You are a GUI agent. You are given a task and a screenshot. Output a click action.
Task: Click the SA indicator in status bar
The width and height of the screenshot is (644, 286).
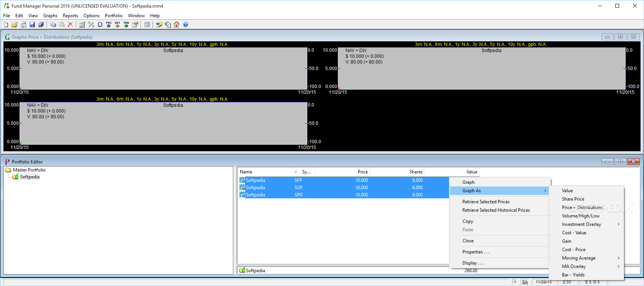pos(525,282)
